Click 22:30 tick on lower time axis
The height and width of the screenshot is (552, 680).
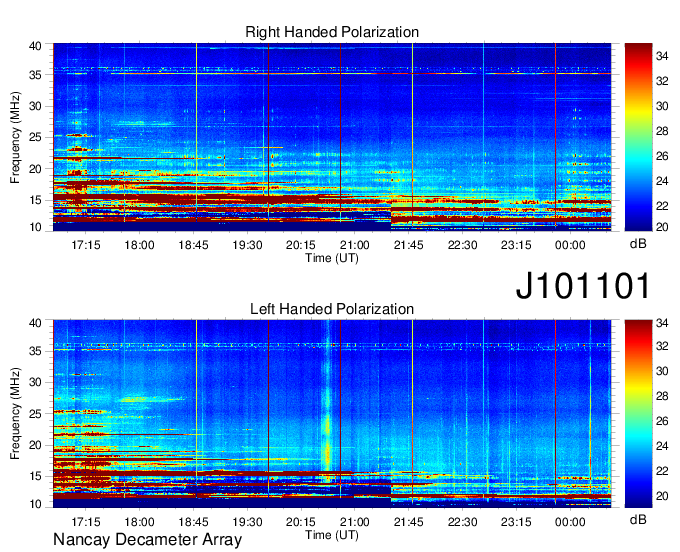[462, 522]
